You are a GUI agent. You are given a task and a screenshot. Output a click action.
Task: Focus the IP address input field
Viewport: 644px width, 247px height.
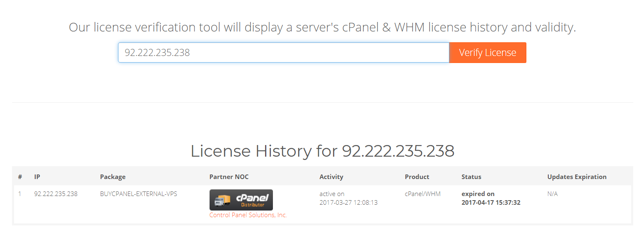tap(284, 53)
